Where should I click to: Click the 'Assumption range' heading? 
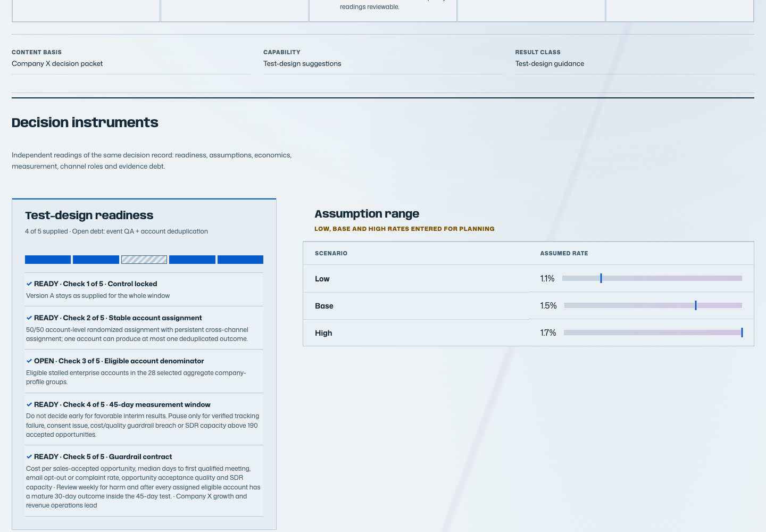click(x=367, y=214)
